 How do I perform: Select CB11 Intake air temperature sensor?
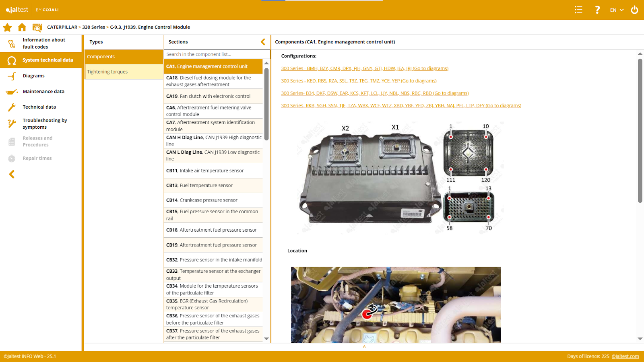point(213,171)
